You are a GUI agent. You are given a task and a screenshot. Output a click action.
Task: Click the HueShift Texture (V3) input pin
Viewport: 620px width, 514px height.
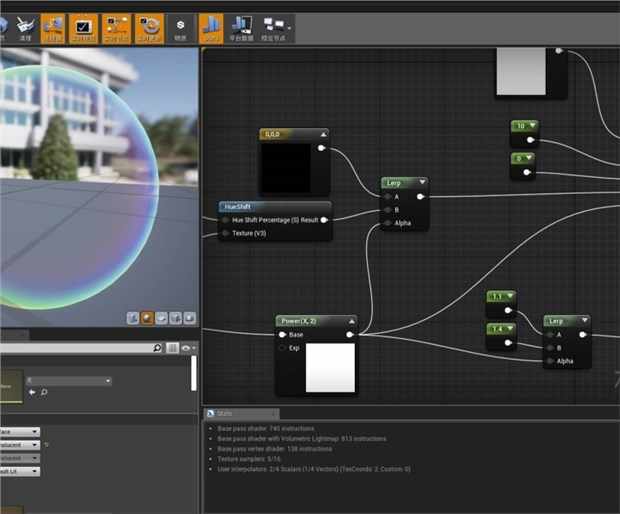tap(225, 233)
